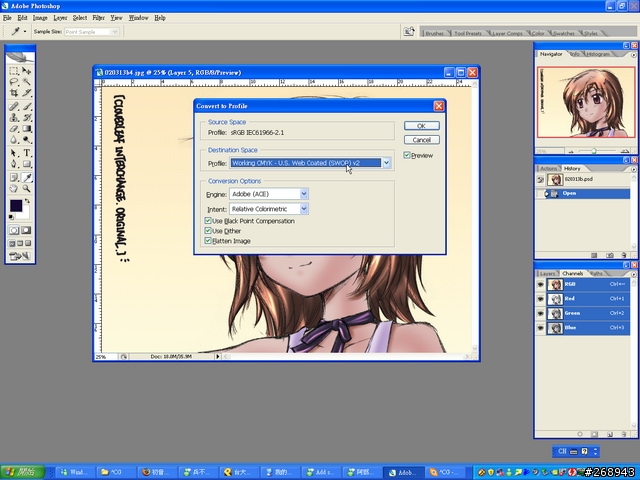Hide the Blue channel visibility eye
Screen dimensions: 640x480
click(540, 328)
